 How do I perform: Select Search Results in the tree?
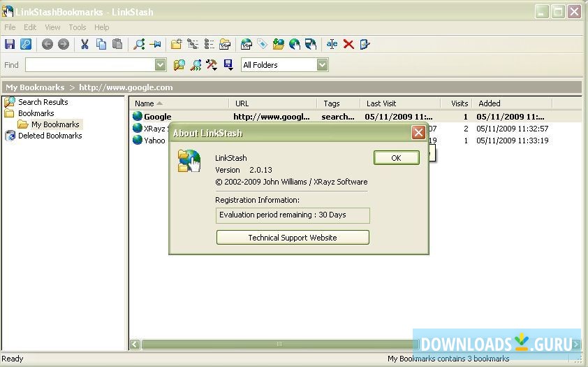click(43, 102)
